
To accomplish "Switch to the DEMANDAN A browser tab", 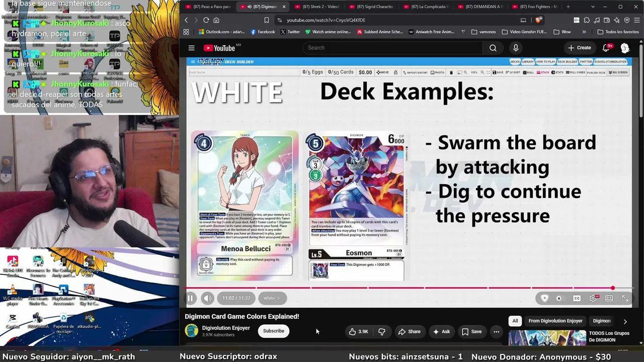I will point(479,7).
